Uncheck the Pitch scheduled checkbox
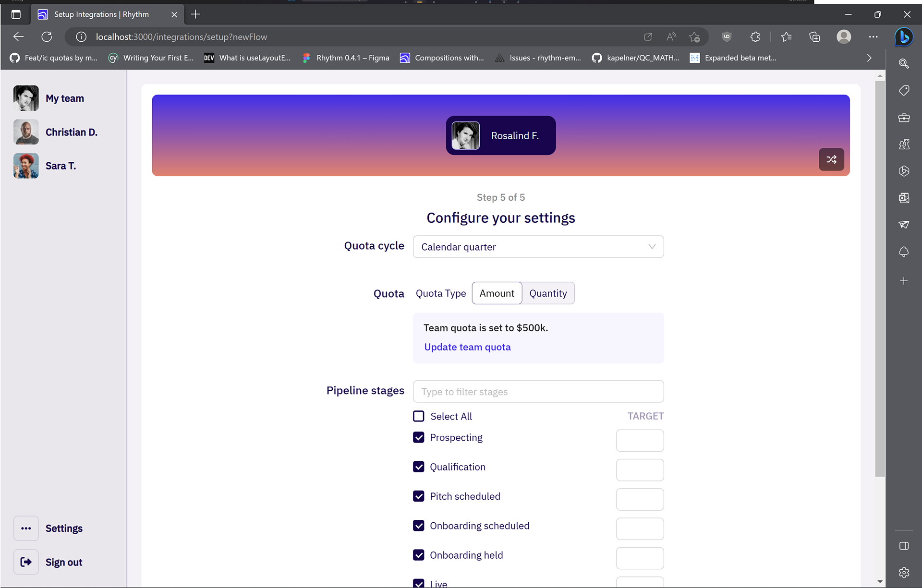922x588 pixels. [x=419, y=496]
